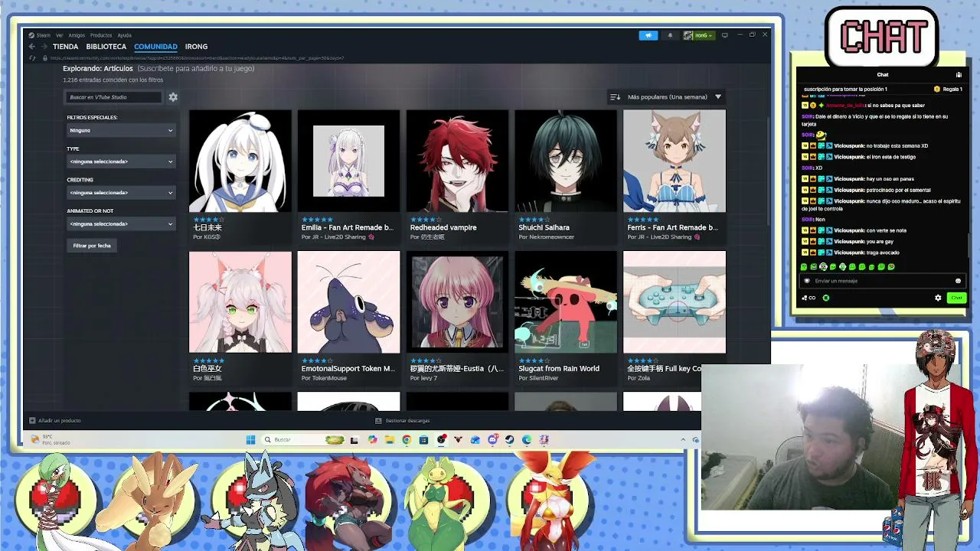Open the Ferris Fan Art Remade thumbnail
980x551 pixels.
tap(675, 161)
